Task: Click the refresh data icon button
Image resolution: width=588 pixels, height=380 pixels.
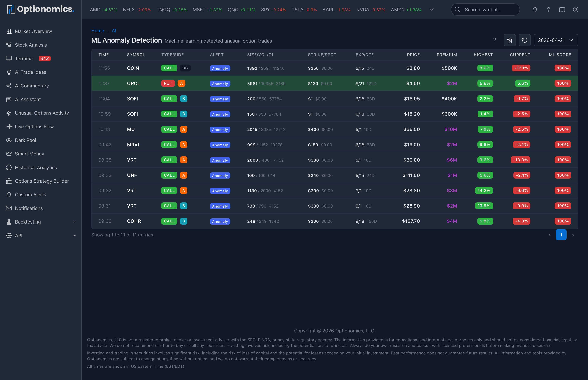Action: [x=525, y=40]
